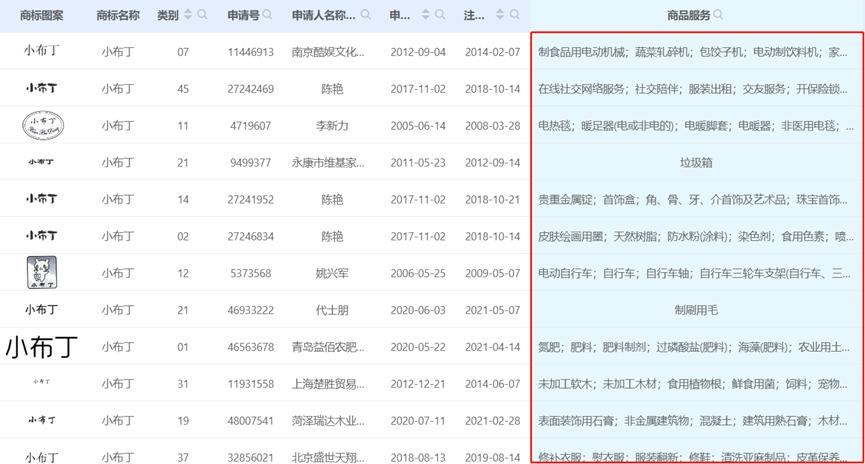Click the trademark image in row 9499377
The height and width of the screenshot is (464, 865).
pos(41,162)
